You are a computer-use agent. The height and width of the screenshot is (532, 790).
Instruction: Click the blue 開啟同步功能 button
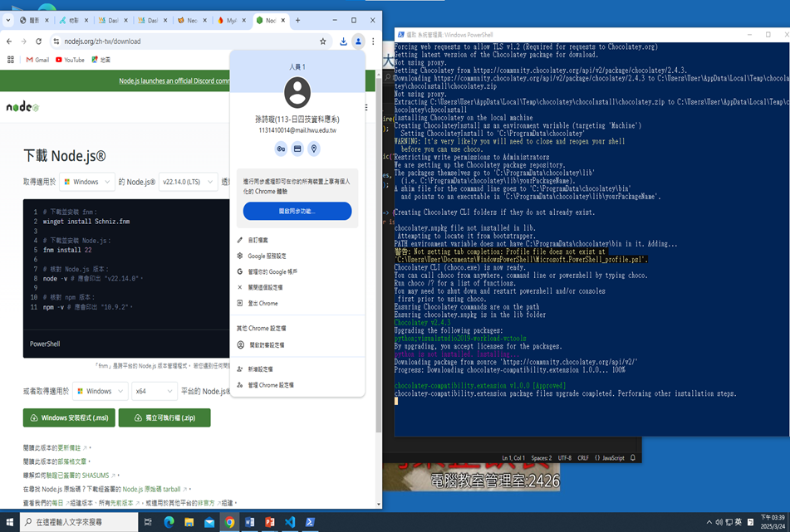297,212
